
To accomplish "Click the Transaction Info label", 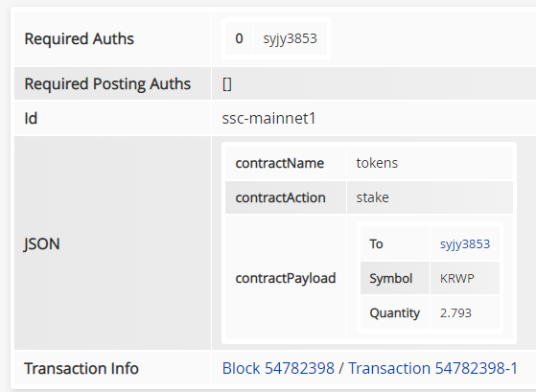I will point(82,368).
